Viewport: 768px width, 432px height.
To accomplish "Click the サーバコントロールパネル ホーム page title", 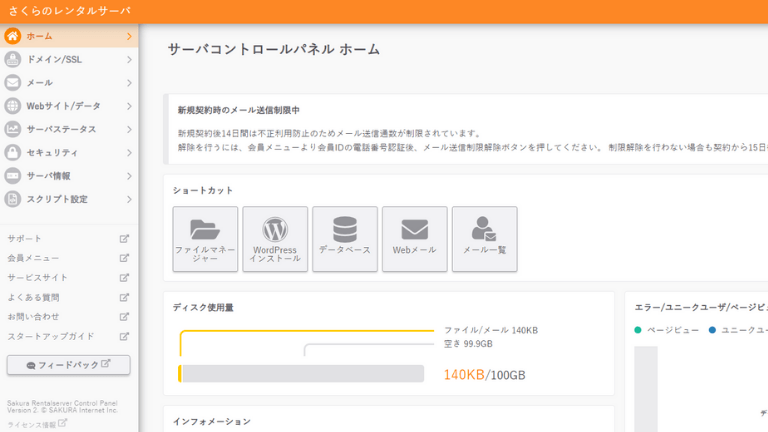I will [274, 49].
